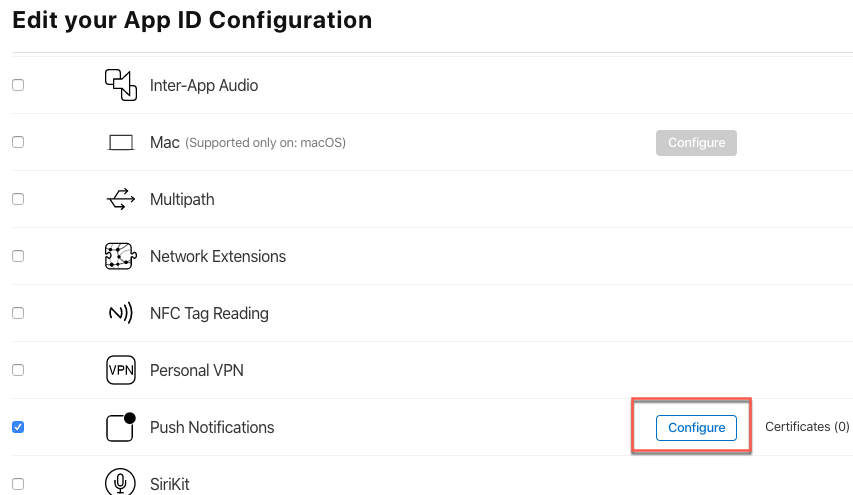Uncheck the Push Notifications checkbox
The image size is (853, 495).
(18, 427)
